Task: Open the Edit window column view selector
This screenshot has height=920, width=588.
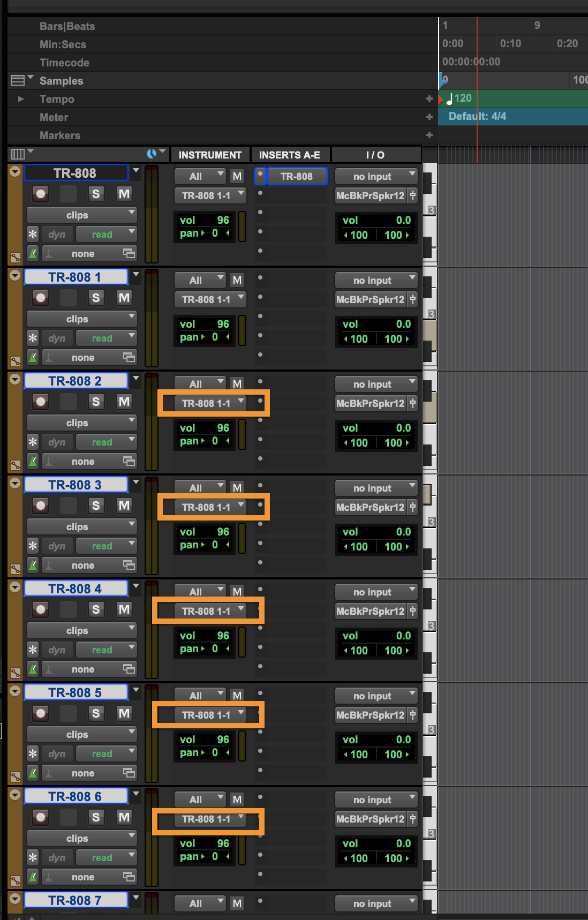Action: point(18,154)
